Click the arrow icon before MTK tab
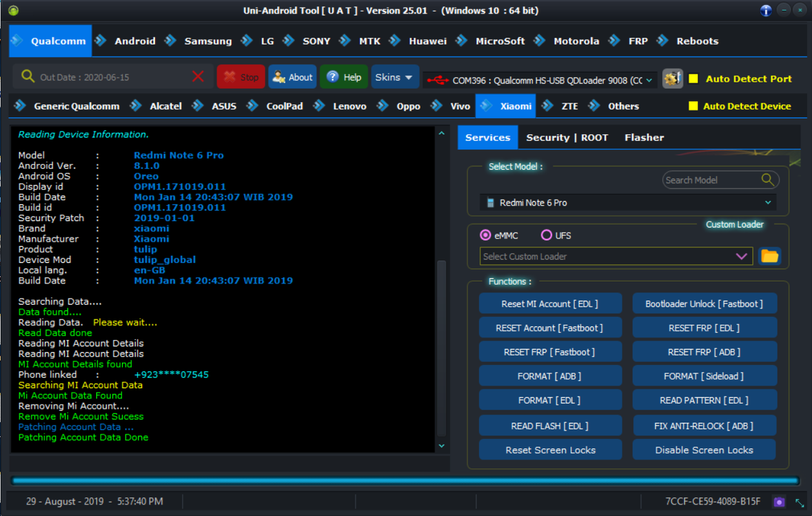812x516 pixels. 345,41
